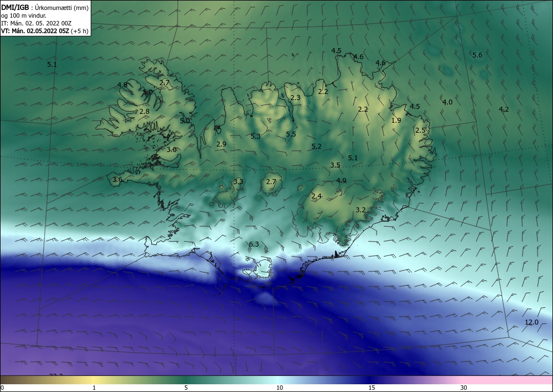Select the 4.8 value in the Westfjords
Viewport: 553px width, 392px height.
pyautogui.click(x=122, y=85)
